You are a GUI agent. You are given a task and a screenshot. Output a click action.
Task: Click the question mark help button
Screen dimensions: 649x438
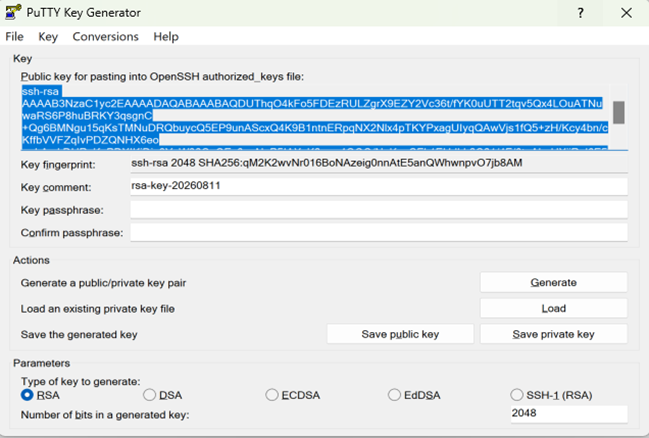point(580,13)
